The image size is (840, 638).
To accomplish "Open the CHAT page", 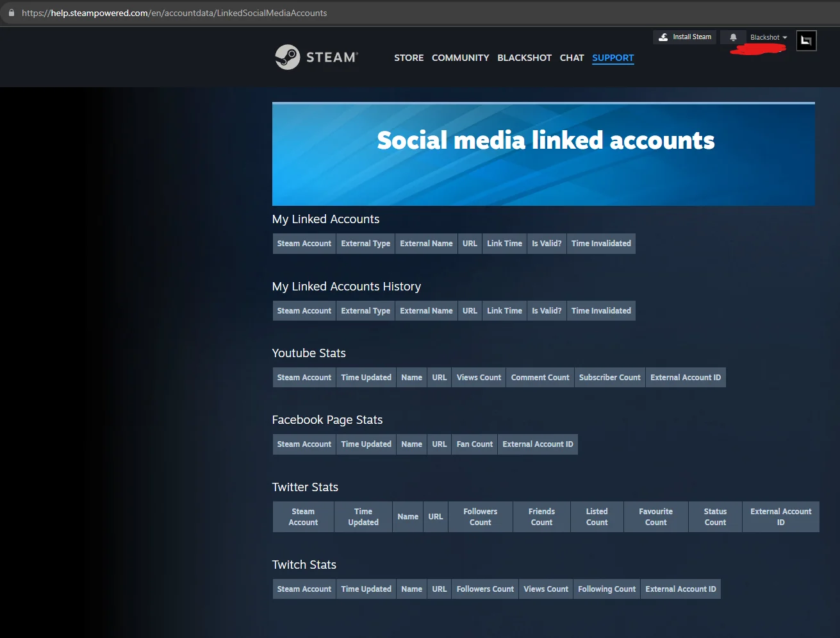I will coord(572,58).
